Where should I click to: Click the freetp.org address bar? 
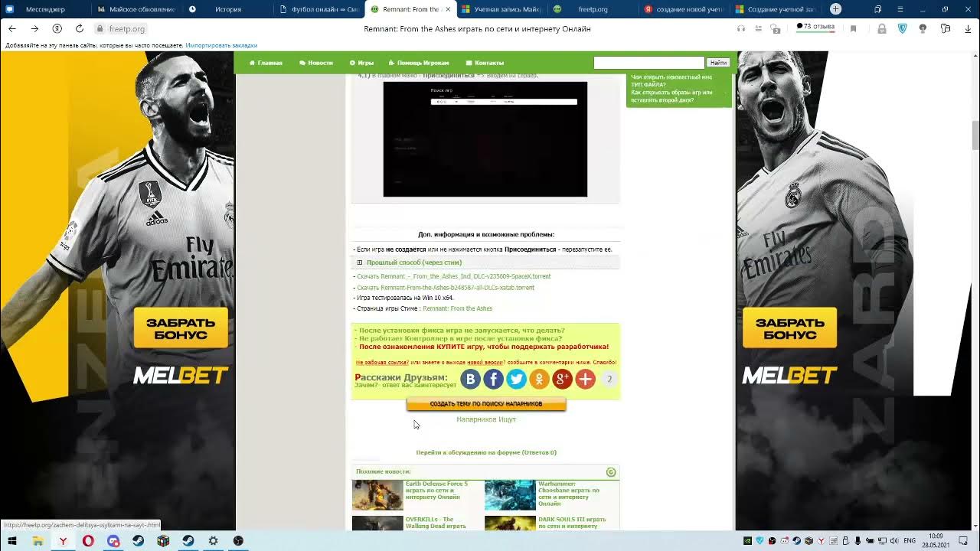[127, 28]
